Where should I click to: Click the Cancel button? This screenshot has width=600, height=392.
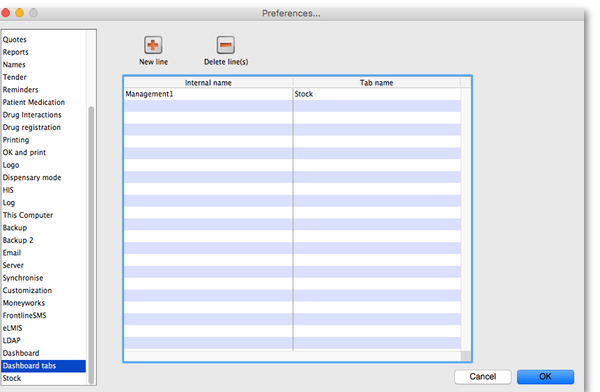(x=483, y=377)
